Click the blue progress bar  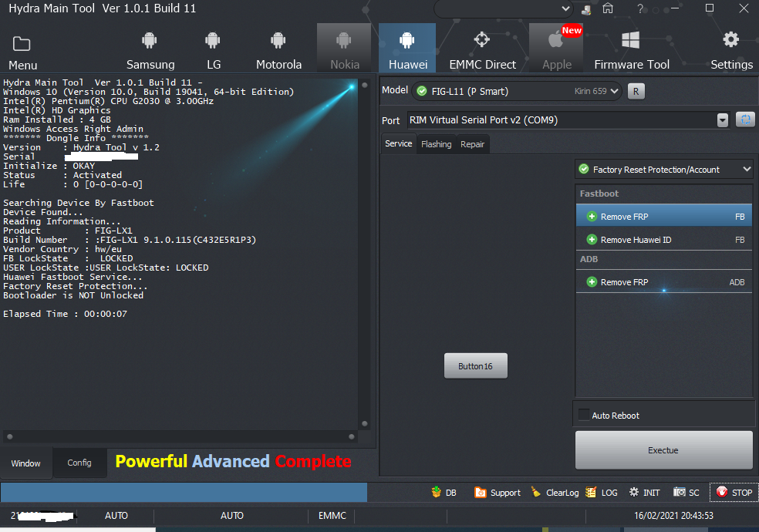(x=184, y=493)
